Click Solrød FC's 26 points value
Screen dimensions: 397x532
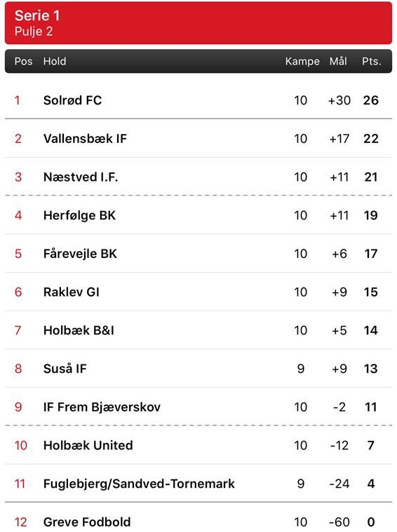371,100
